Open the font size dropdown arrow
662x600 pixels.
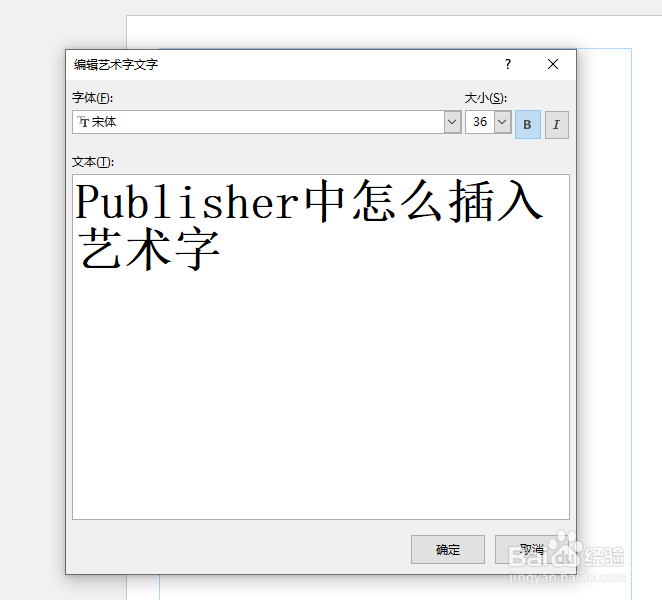point(502,122)
